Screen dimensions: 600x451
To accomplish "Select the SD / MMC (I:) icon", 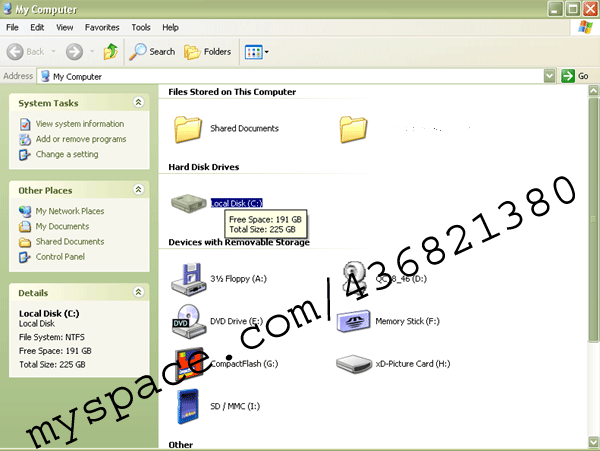I will [x=188, y=406].
